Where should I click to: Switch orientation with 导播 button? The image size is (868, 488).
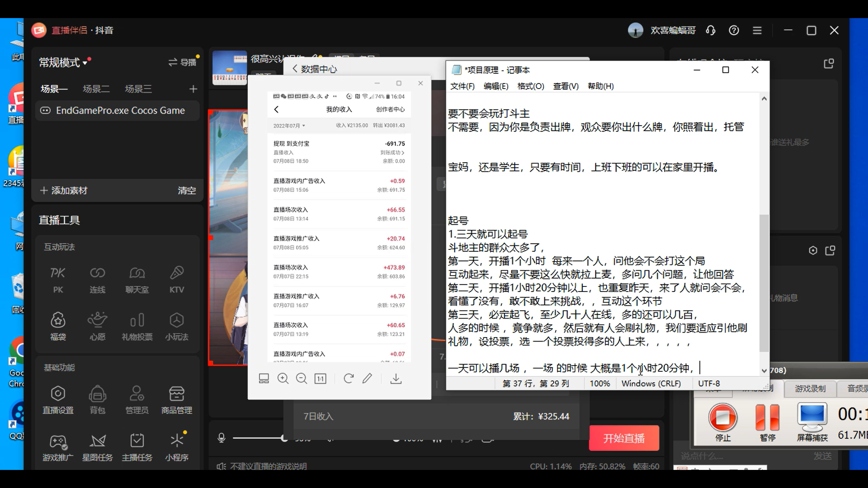183,62
